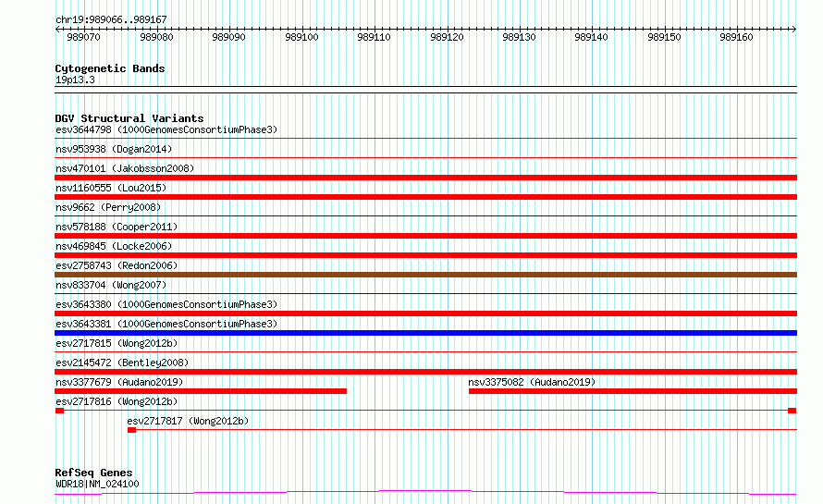Select the thick red bar under esv2145472
The width and height of the screenshot is (823, 504).
pos(425,372)
